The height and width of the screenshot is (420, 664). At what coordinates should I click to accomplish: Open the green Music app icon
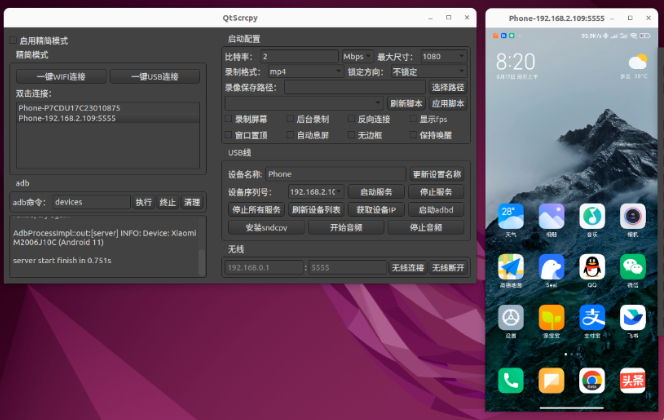click(592, 216)
